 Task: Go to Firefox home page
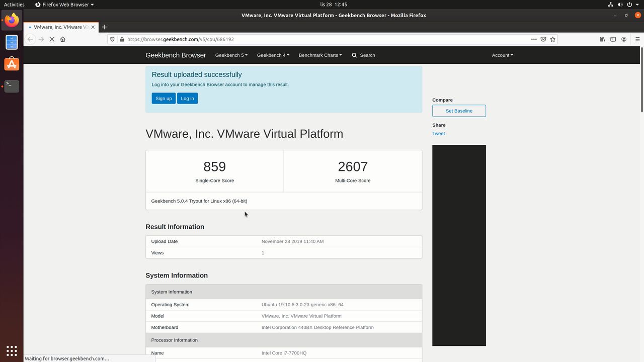pos(63,39)
